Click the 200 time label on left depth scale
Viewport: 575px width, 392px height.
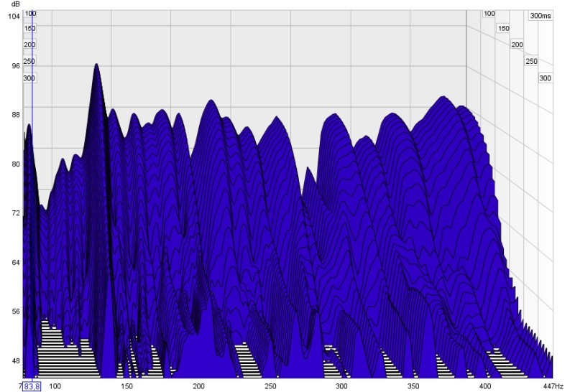coord(29,45)
